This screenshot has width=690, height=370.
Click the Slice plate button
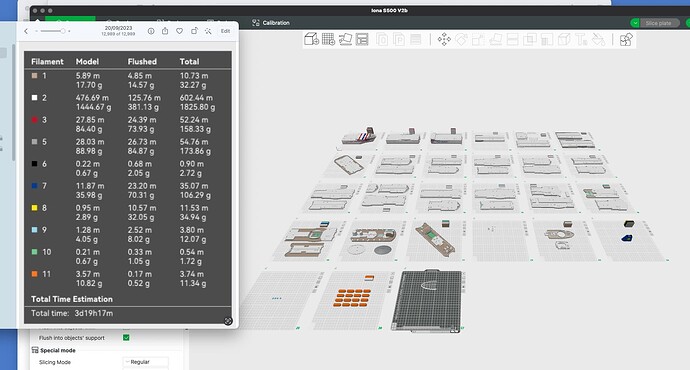[x=658, y=23]
